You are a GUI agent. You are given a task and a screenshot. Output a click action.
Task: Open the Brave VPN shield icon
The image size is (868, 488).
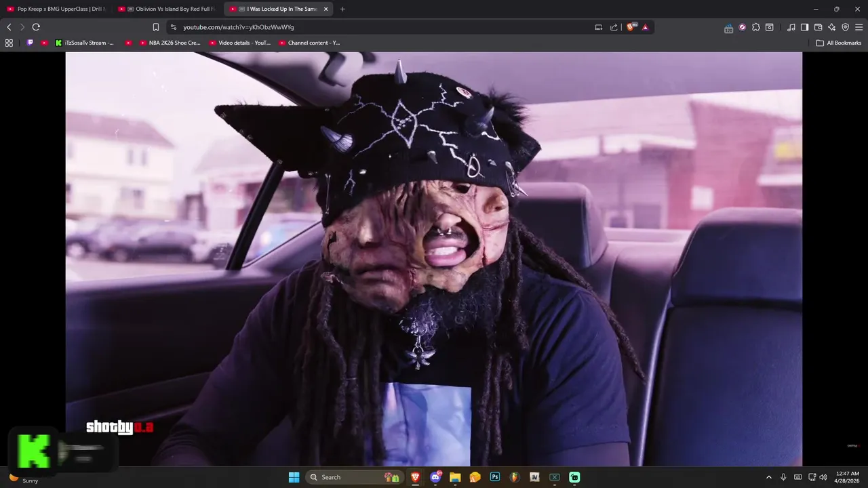(845, 27)
